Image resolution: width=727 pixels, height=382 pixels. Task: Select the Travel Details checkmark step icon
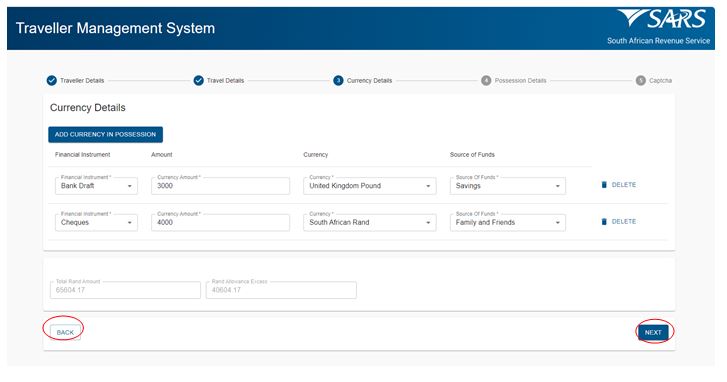[198, 81]
